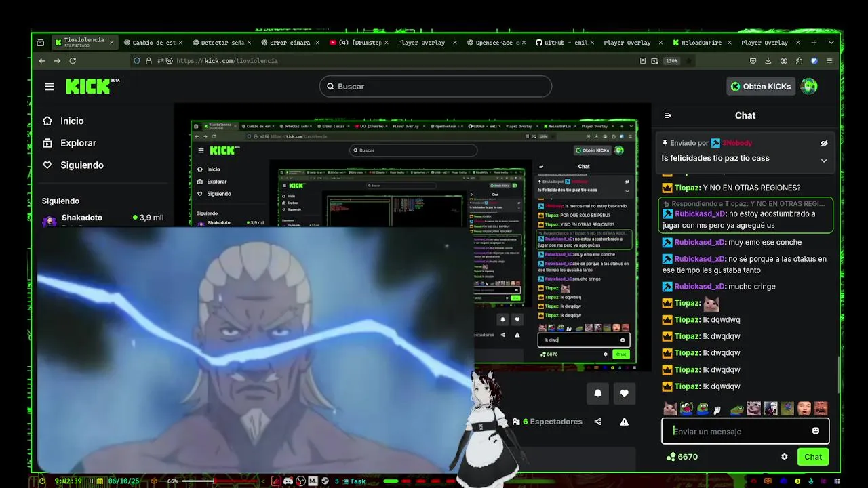This screenshot has height=488, width=868.
Task: Click the follow heart button
Action: coord(624,393)
